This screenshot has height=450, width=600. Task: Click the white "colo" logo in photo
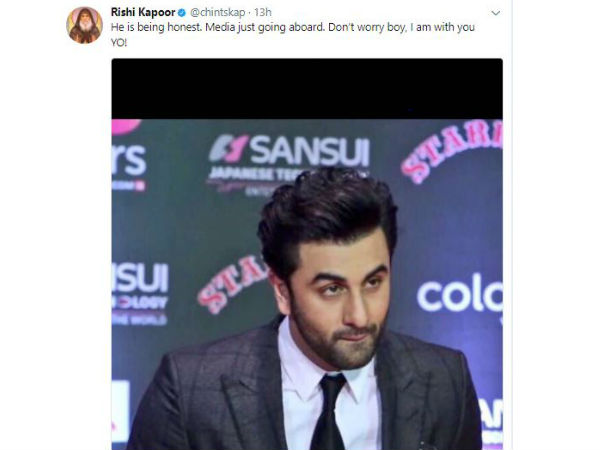tap(460, 295)
